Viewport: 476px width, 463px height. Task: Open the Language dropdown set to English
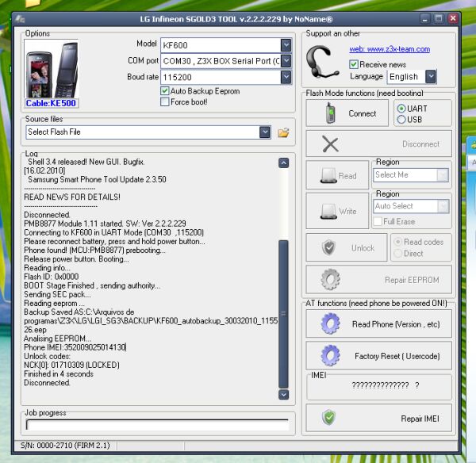(431, 76)
